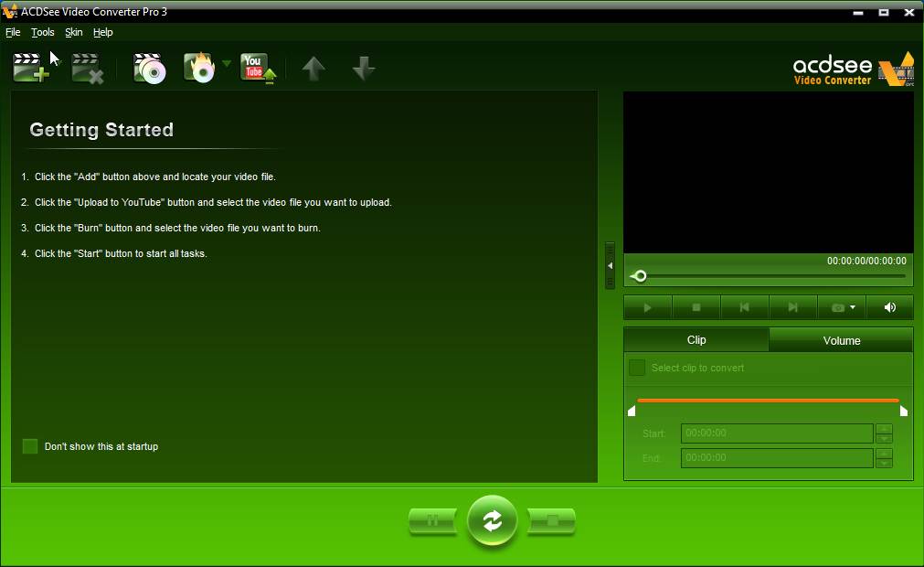
Task: Click the preview Play button
Action: [x=648, y=307]
